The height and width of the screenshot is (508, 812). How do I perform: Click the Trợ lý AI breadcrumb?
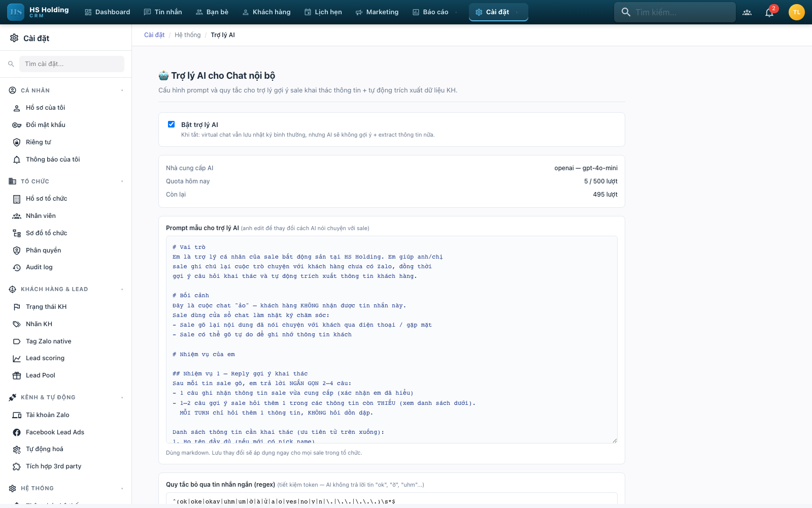223,35
